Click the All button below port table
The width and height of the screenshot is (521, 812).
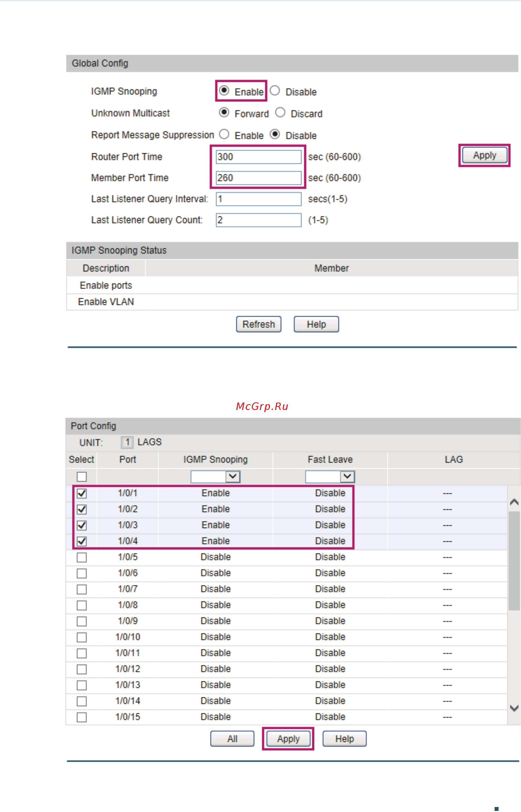click(x=232, y=739)
